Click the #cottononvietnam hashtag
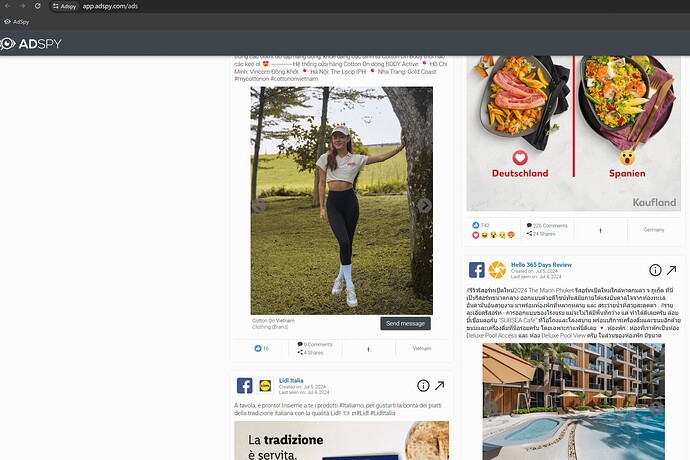690x460 pixels. point(294,79)
